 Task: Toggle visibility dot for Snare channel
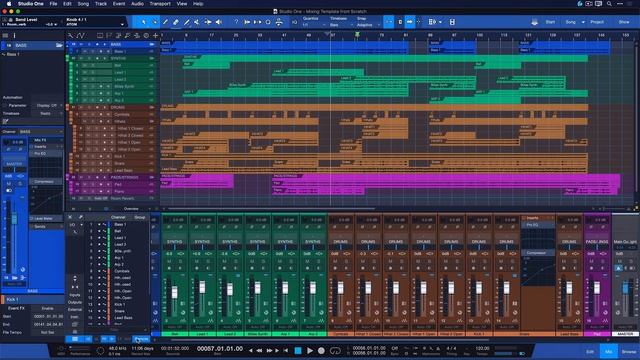99,311
